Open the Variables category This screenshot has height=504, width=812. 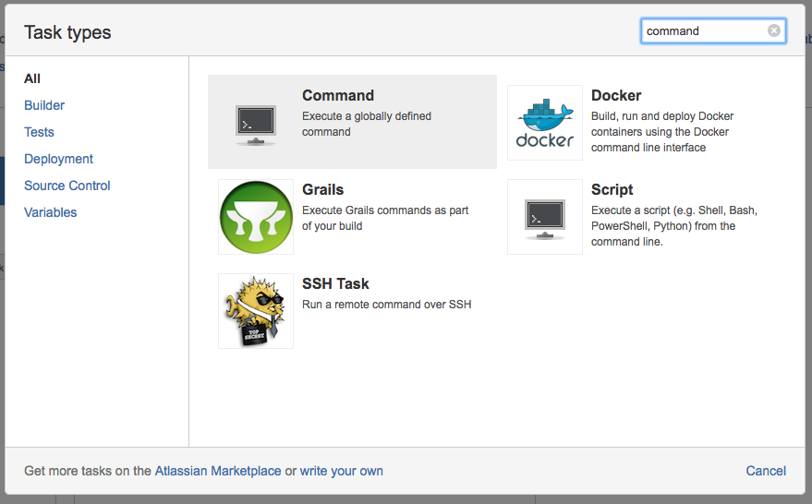click(51, 212)
